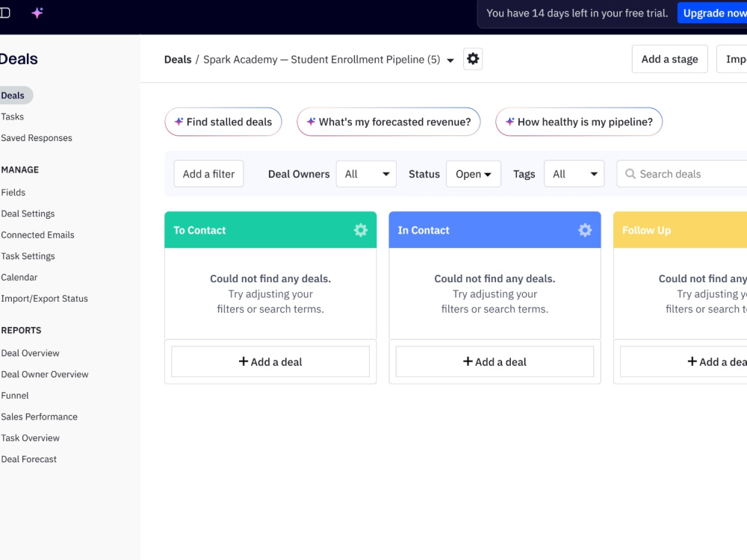Click the Deals breadcrumb link
Viewport: 747px width, 560px height.
click(x=178, y=60)
